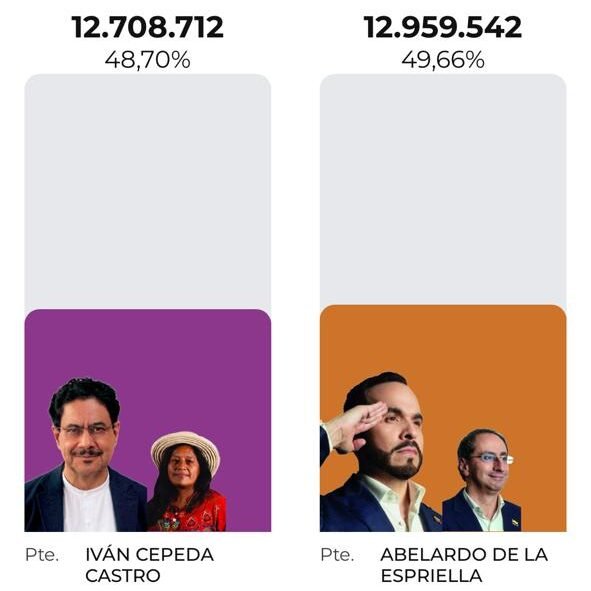Viewport: 591px width, 591px height.
Task: Click the 12.959.542 vote total
Action: point(443,27)
